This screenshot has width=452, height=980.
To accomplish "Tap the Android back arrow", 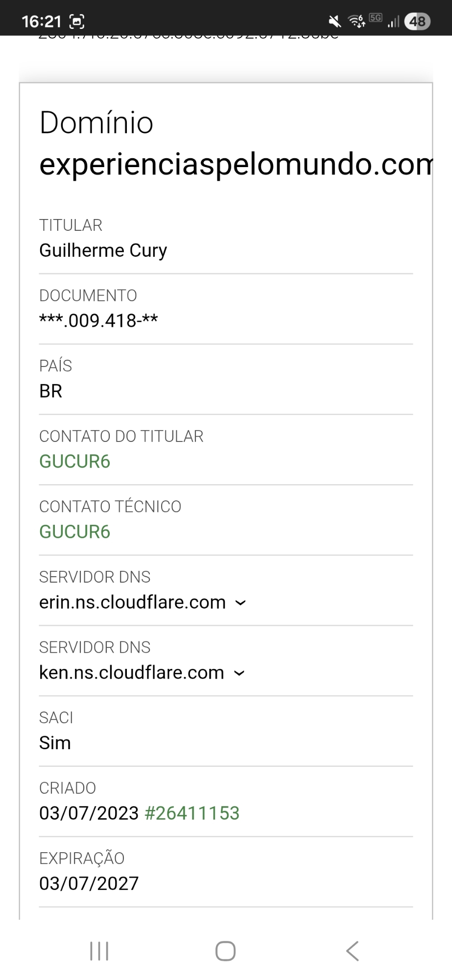I will point(353,951).
